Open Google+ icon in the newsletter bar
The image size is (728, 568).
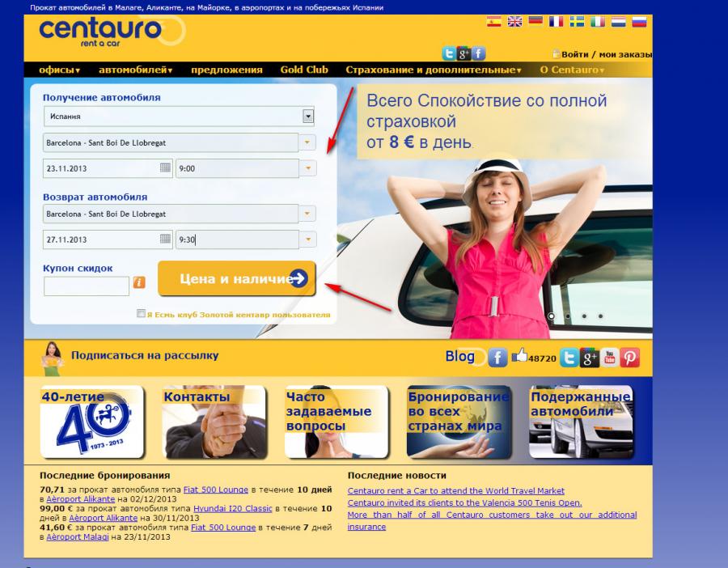[x=589, y=358]
